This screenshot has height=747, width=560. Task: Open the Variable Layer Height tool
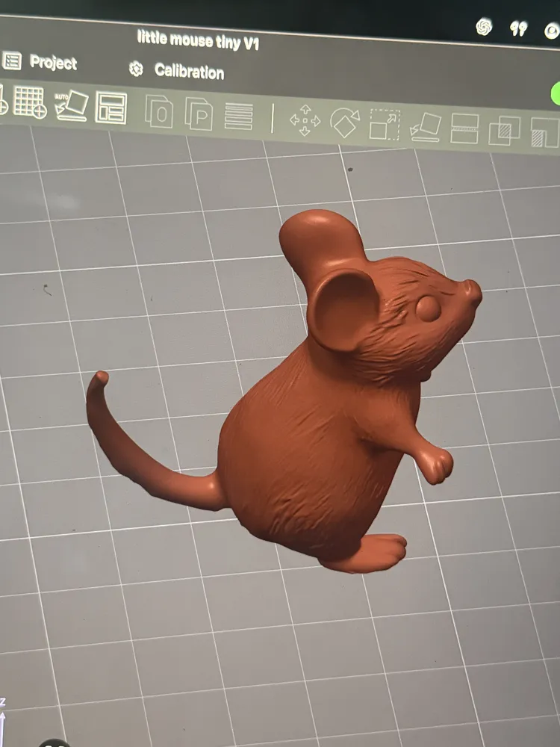pos(239,117)
